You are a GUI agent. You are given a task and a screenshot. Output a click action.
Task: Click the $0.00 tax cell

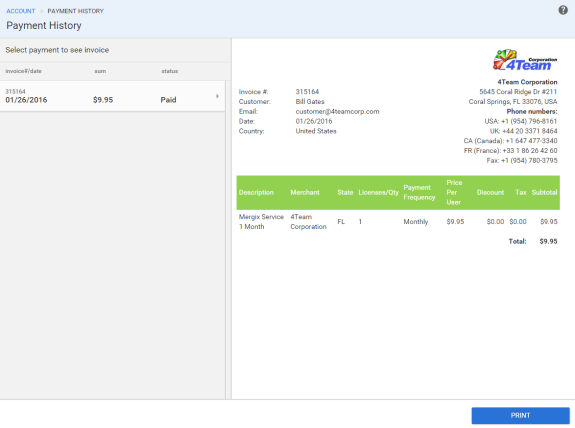click(518, 222)
